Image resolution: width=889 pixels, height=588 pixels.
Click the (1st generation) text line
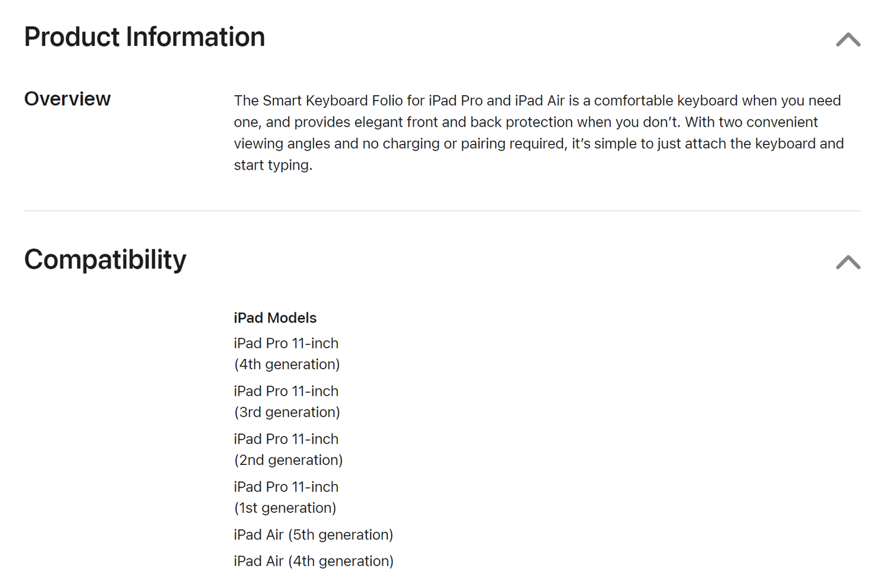pos(285,507)
